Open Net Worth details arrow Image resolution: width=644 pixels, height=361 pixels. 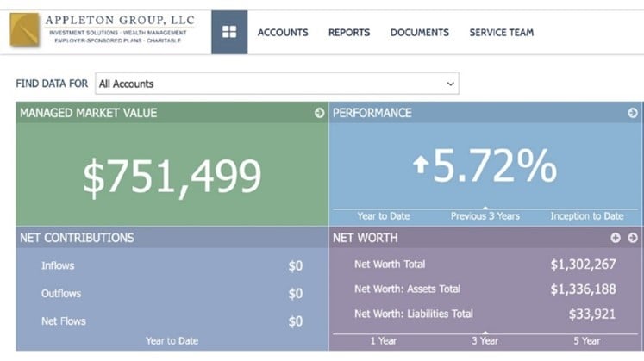(x=632, y=238)
